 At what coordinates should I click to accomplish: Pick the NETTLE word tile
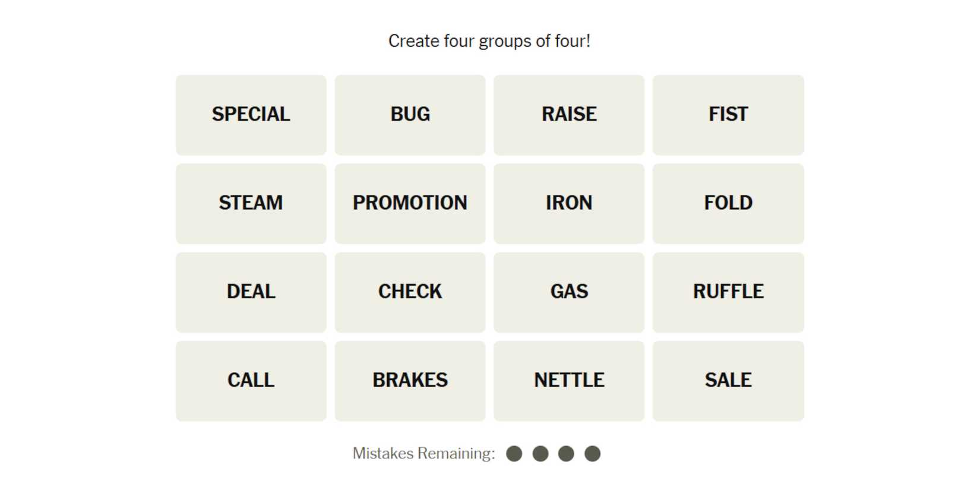coord(568,381)
